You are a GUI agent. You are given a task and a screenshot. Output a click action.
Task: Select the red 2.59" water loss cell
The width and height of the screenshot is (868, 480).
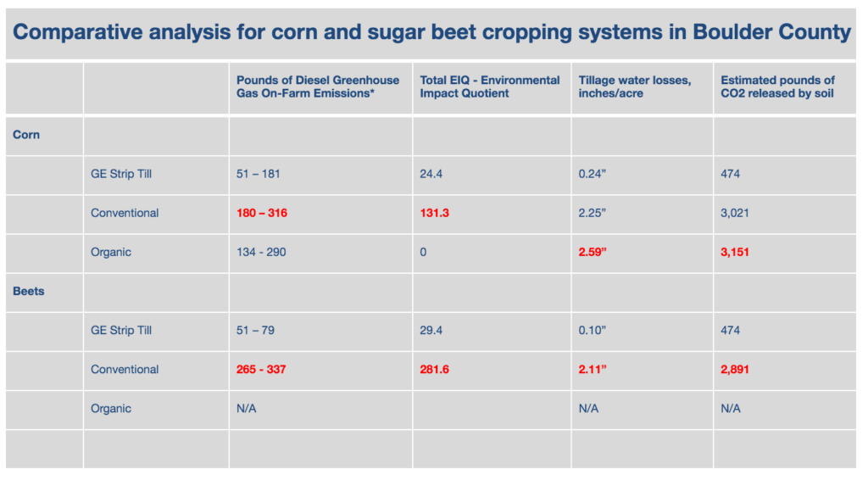coord(593,253)
